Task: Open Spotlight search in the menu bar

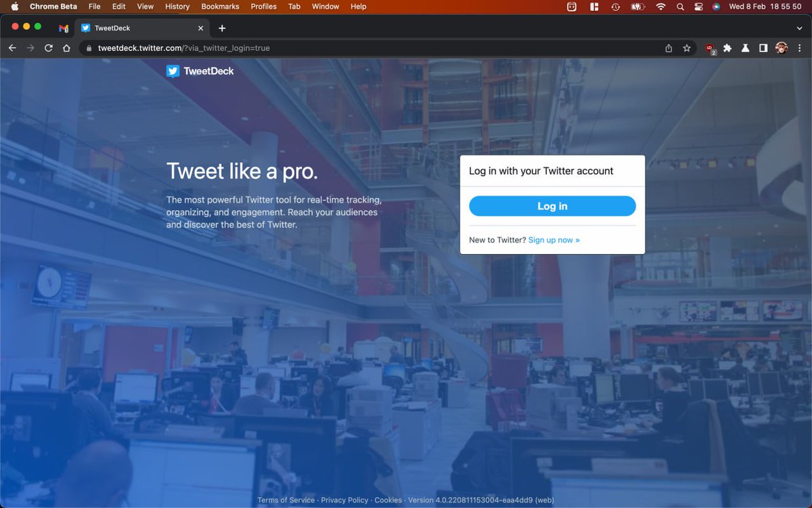Action: pos(679,7)
